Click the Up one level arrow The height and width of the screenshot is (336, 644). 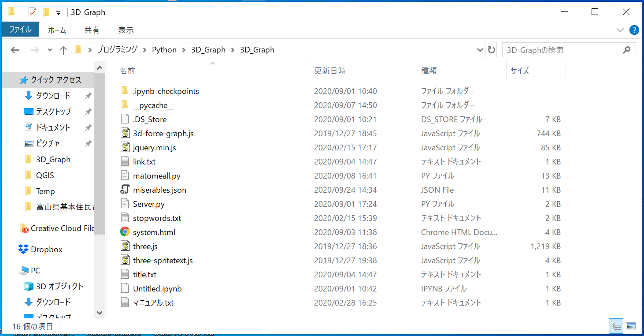click(x=63, y=50)
